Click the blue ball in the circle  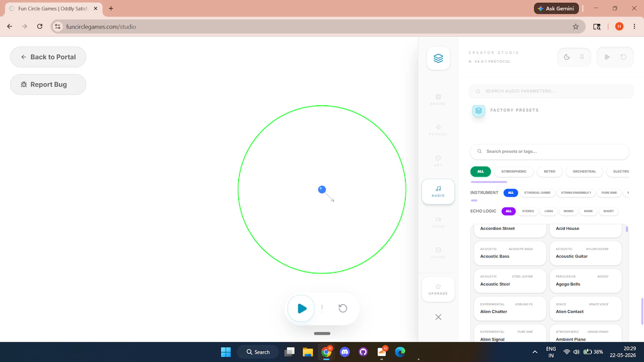(322, 189)
